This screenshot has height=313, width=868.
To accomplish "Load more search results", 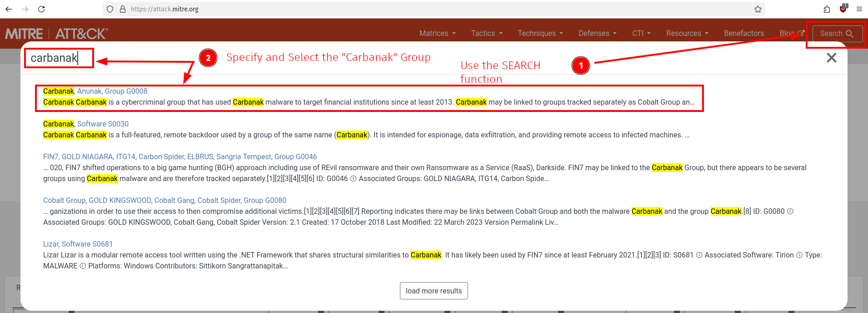I will tap(434, 291).
